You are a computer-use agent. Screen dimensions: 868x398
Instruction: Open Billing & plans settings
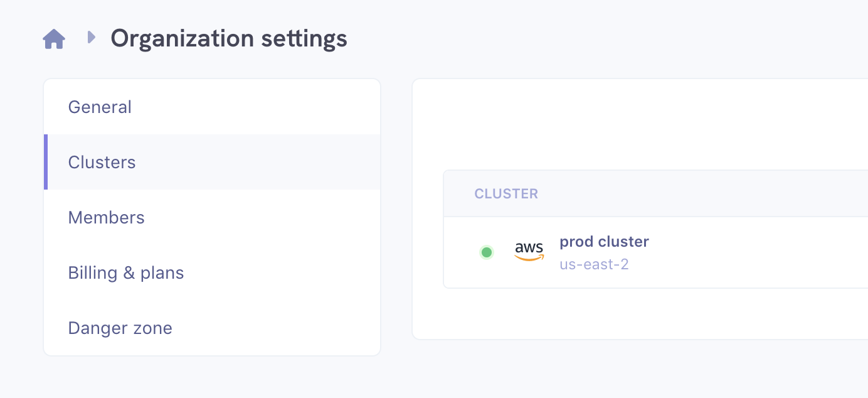[x=125, y=273]
